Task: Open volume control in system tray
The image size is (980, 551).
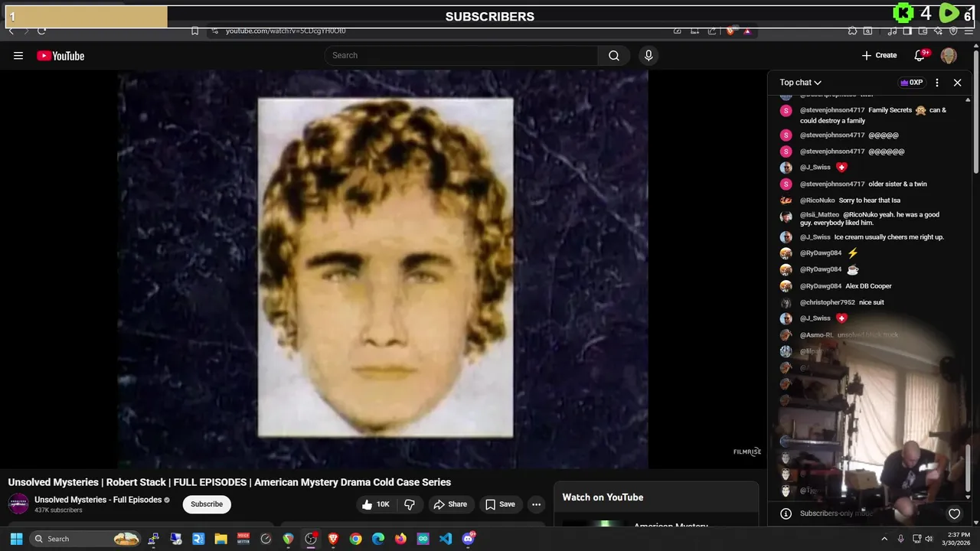Action: coord(929,539)
